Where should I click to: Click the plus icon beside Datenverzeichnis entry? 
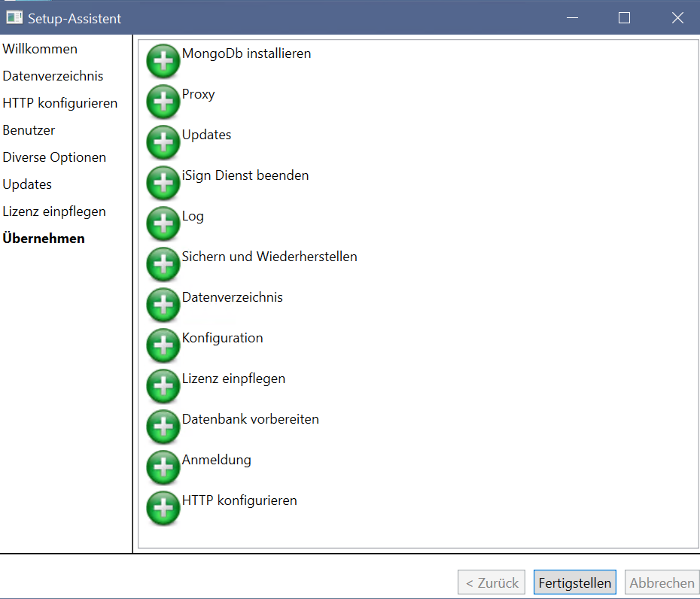click(x=163, y=305)
